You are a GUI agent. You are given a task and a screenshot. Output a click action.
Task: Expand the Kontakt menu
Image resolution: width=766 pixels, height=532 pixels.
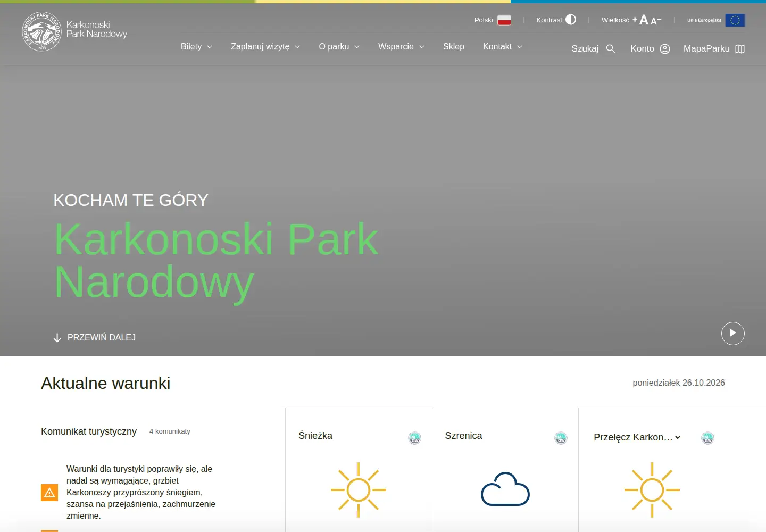[x=503, y=47]
